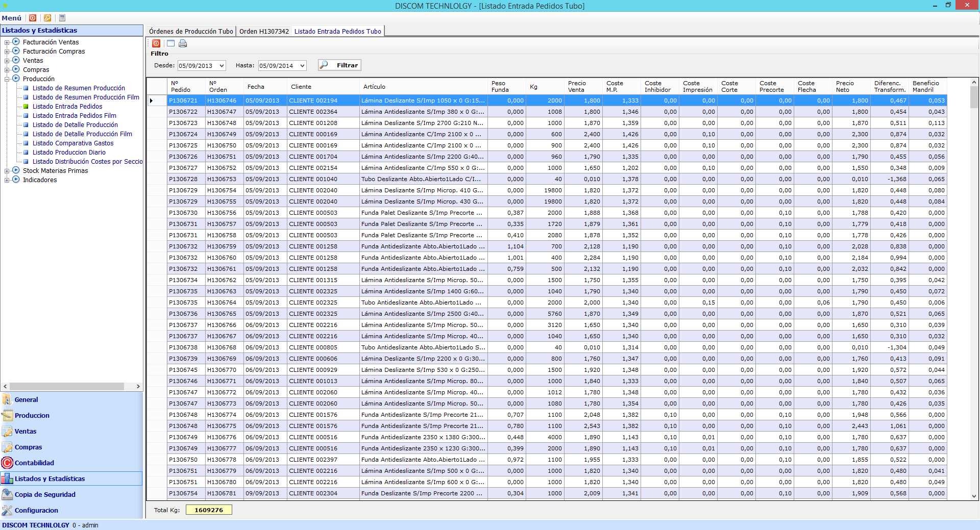
Task: Click the key icon in the main toolbar
Action: tap(47, 18)
